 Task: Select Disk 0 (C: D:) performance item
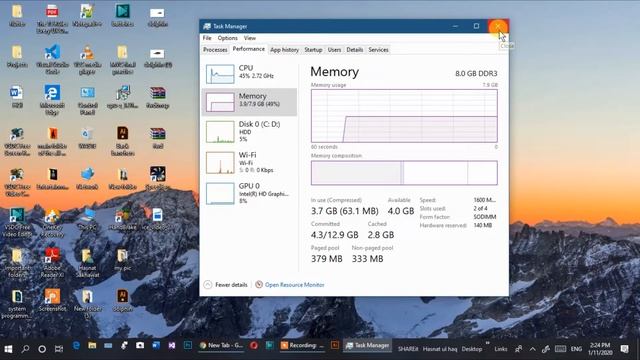(x=249, y=131)
